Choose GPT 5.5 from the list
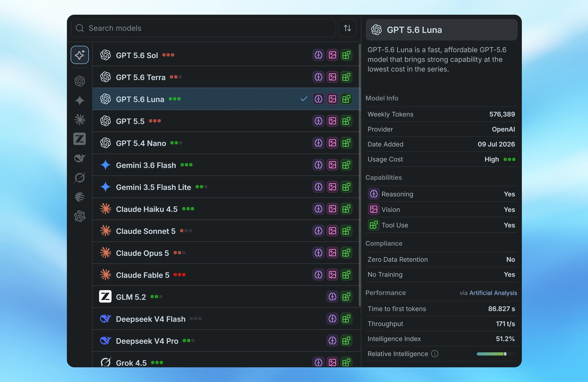The width and height of the screenshot is (588, 382). coord(226,121)
